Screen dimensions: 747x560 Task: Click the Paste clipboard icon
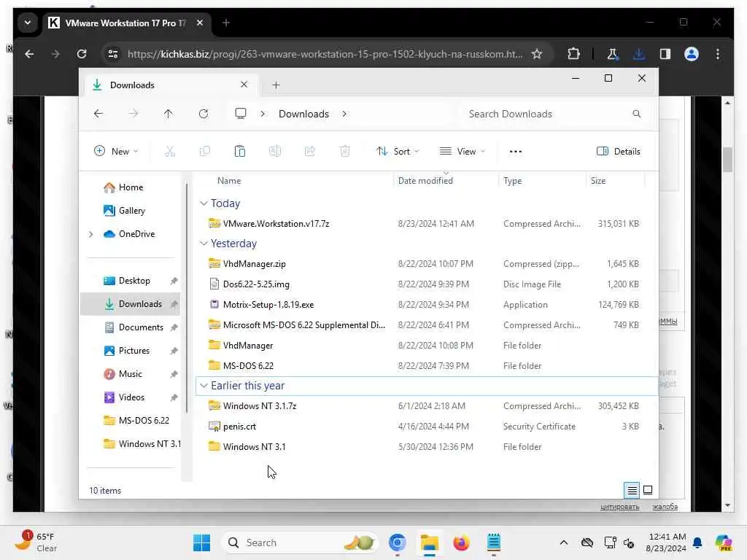click(x=239, y=152)
